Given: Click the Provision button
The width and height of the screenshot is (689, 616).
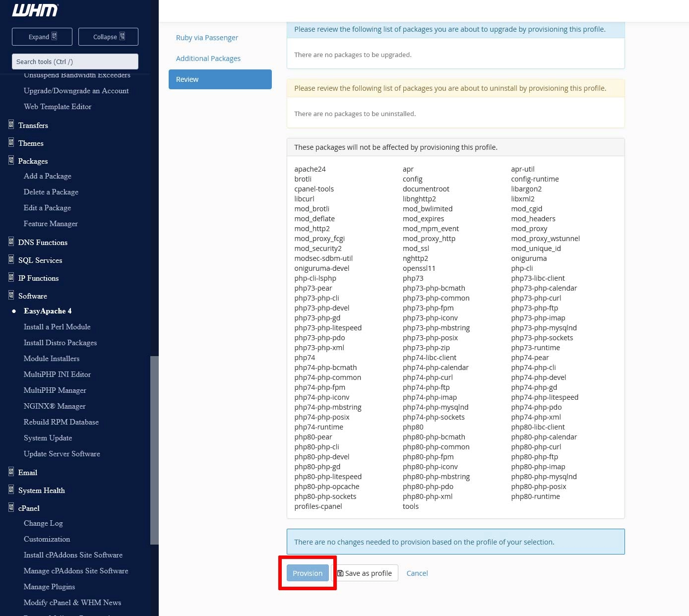Looking at the screenshot, I should pos(308,573).
